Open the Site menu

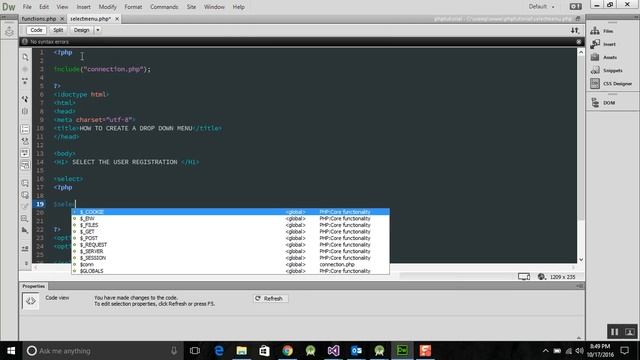tap(191, 7)
